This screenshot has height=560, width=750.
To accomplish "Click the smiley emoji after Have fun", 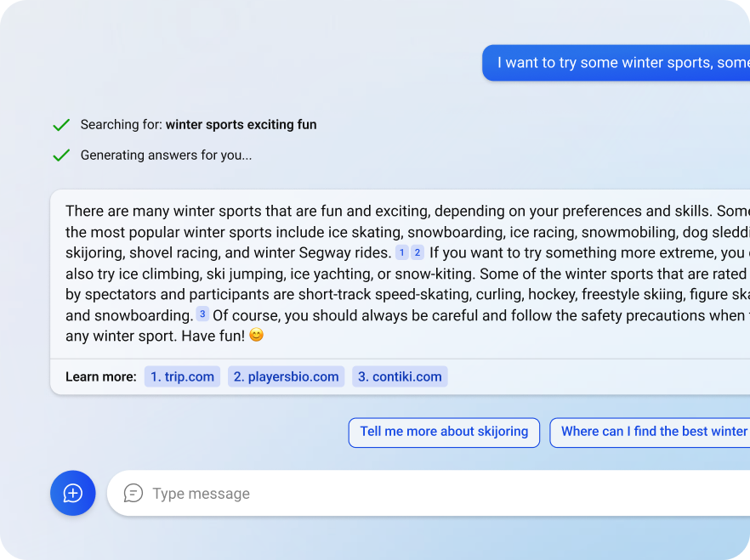I will point(257,335).
